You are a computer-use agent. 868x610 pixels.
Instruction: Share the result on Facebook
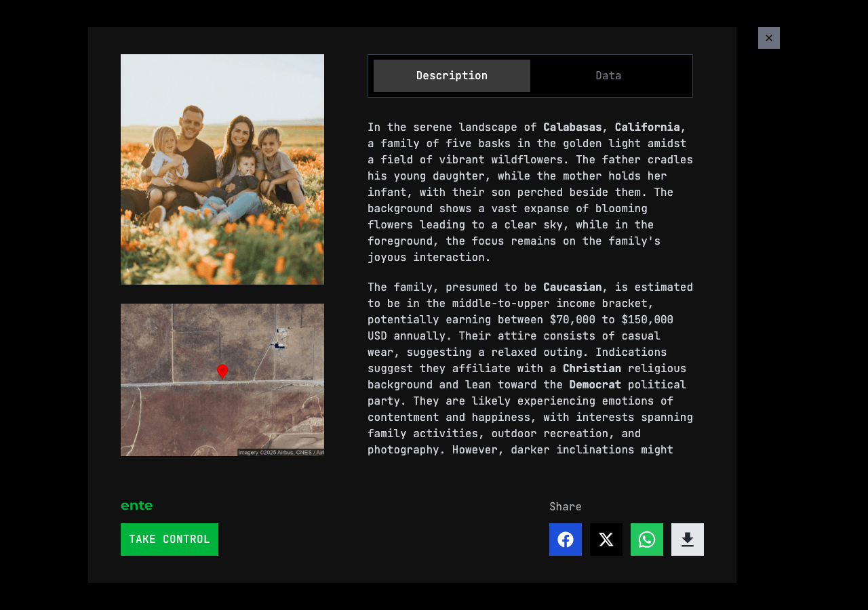[x=566, y=540]
